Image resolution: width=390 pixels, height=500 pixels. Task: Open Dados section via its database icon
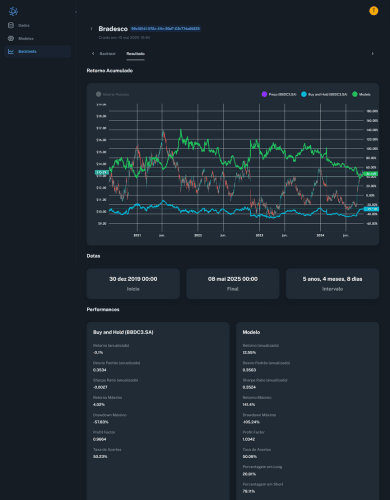(11, 25)
